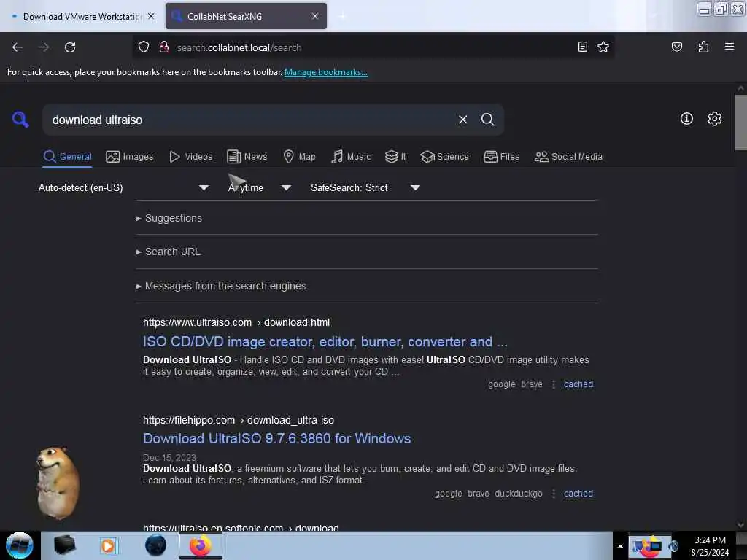Viewport: 747px width, 560px height.
Task: Open the dark globe taskbar icon
Action: coord(156,545)
